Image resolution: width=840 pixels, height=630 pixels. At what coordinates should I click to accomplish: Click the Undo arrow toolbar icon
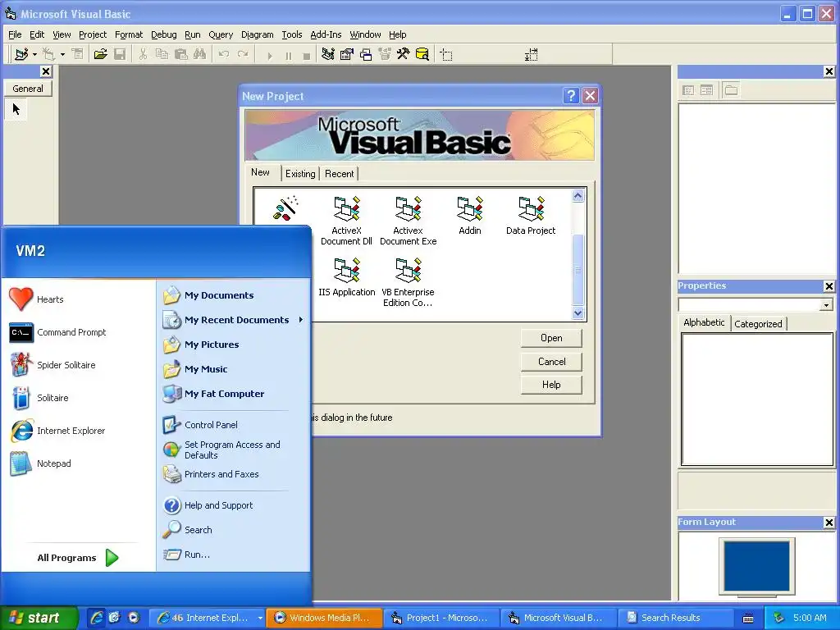pos(223,54)
